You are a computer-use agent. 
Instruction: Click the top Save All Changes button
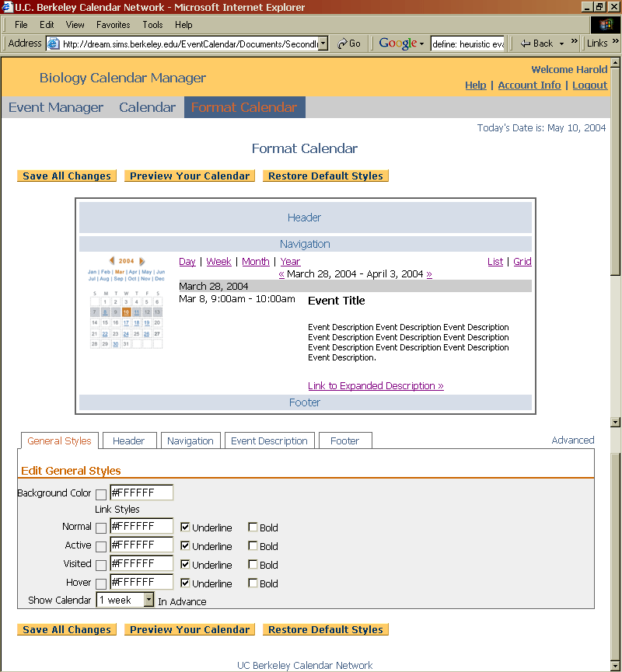pyautogui.click(x=67, y=176)
